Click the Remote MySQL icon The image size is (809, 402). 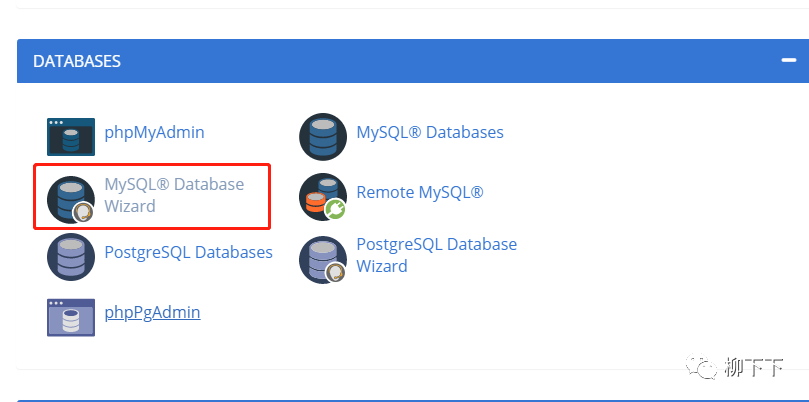321,195
